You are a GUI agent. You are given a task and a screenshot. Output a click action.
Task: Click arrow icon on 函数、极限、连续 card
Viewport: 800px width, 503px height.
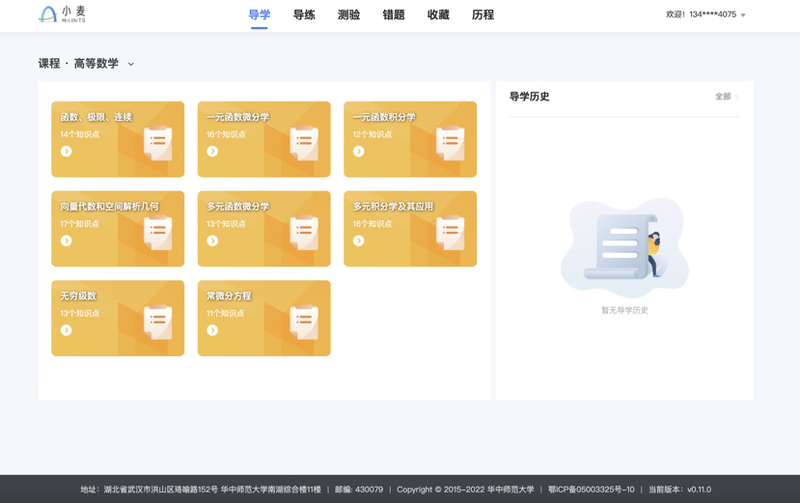[66, 151]
